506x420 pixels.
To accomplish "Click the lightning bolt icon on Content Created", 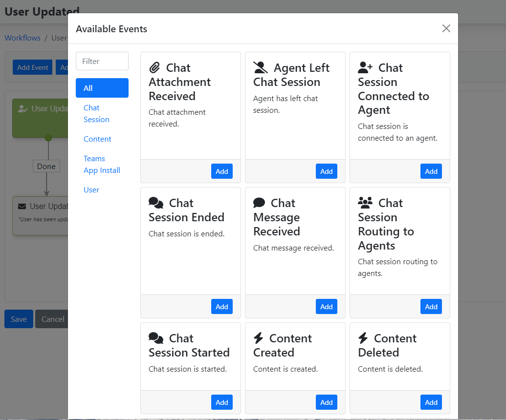I will pos(258,338).
